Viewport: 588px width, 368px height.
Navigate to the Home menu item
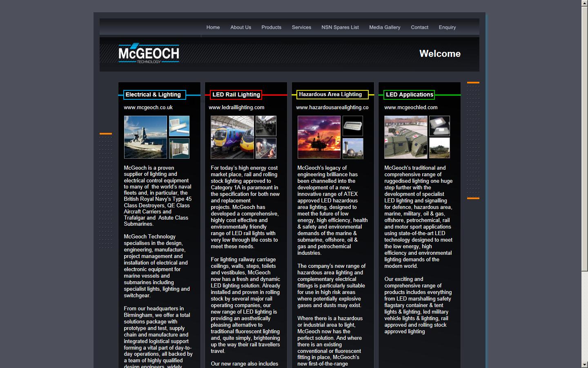coord(213,27)
